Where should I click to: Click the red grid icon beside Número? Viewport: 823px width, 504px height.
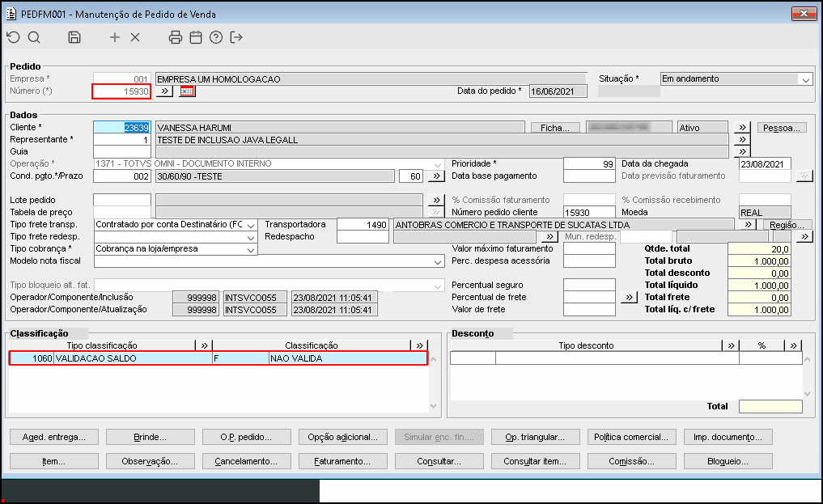pyautogui.click(x=188, y=91)
